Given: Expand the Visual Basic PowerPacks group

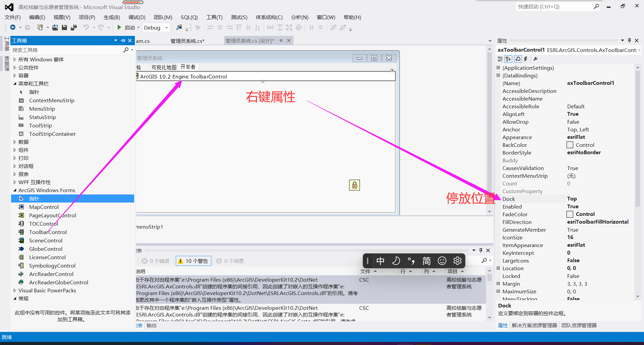Looking at the screenshot, I should [15, 290].
